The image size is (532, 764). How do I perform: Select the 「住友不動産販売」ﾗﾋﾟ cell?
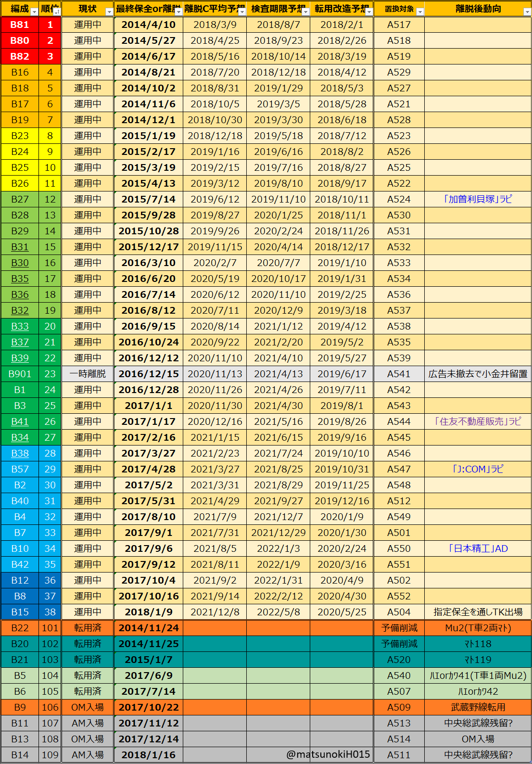(478, 421)
